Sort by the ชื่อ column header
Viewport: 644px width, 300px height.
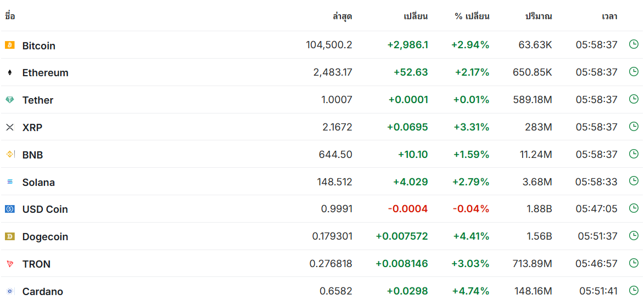(10, 17)
